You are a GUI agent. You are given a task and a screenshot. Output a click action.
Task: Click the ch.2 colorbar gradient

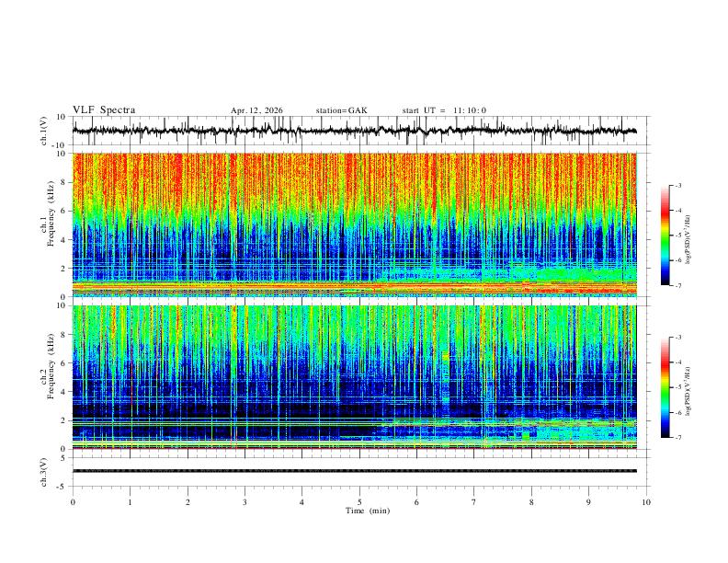(x=665, y=387)
